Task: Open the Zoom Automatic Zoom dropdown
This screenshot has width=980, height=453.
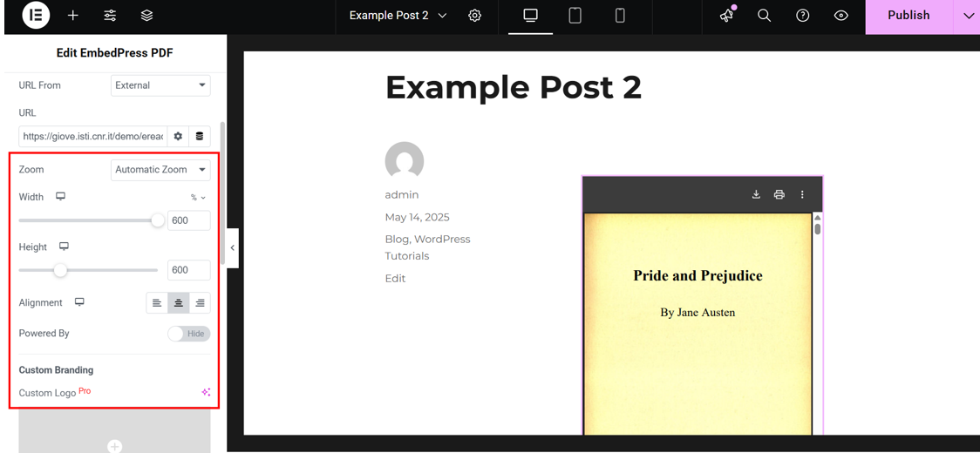Action: click(x=160, y=170)
